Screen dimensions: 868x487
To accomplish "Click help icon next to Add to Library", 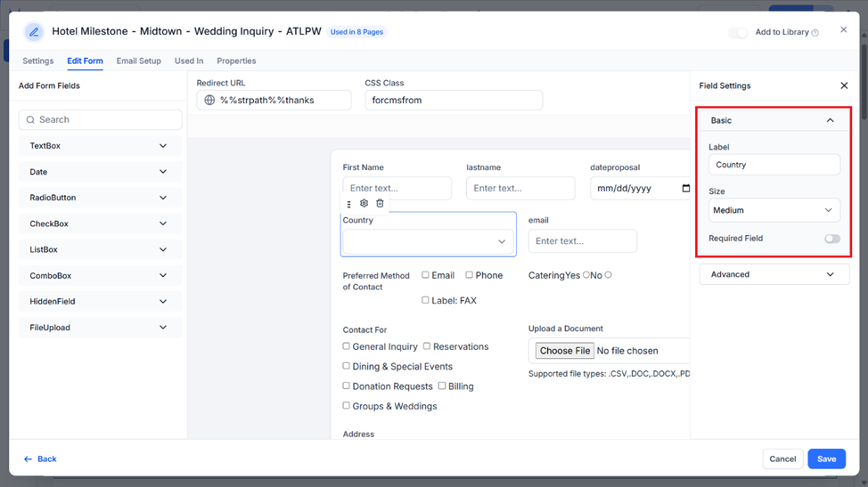I will (x=815, y=33).
